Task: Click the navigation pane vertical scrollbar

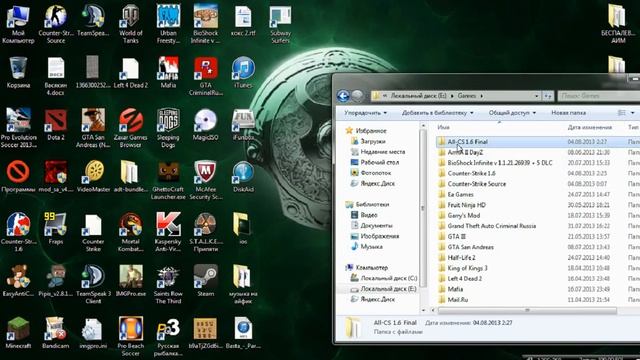Action: tap(423, 208)
